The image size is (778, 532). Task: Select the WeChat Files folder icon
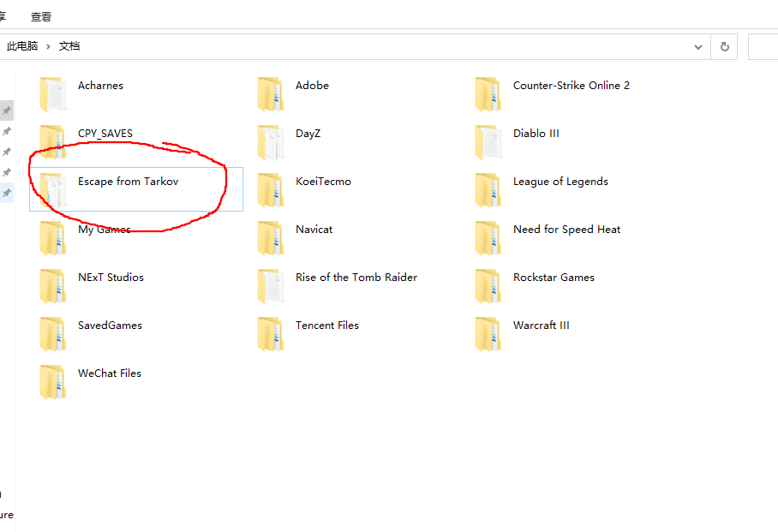tap(53, 383)
